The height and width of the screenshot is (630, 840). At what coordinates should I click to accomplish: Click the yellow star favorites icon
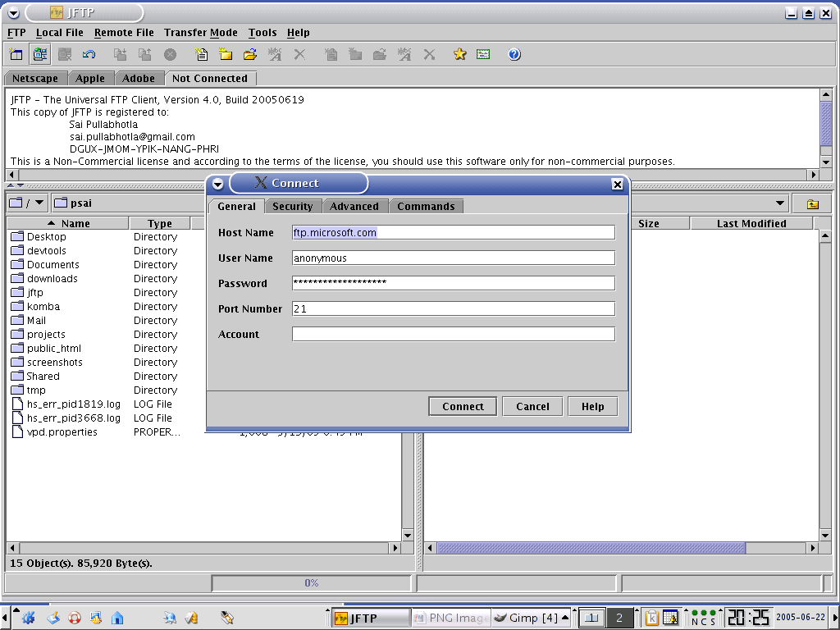pyautogui.click(x=459, y=54)
